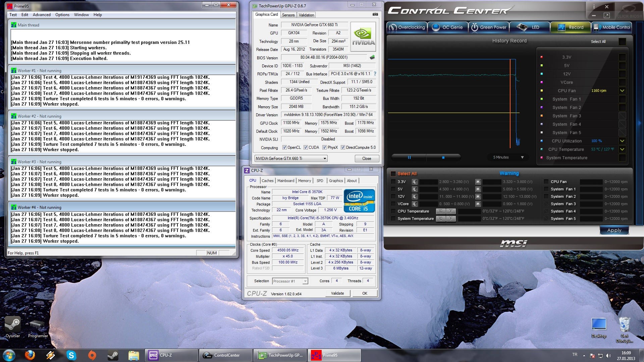Tick the Warning Select All checkbox
Screen dimensions: 644x362
point(393,174)
